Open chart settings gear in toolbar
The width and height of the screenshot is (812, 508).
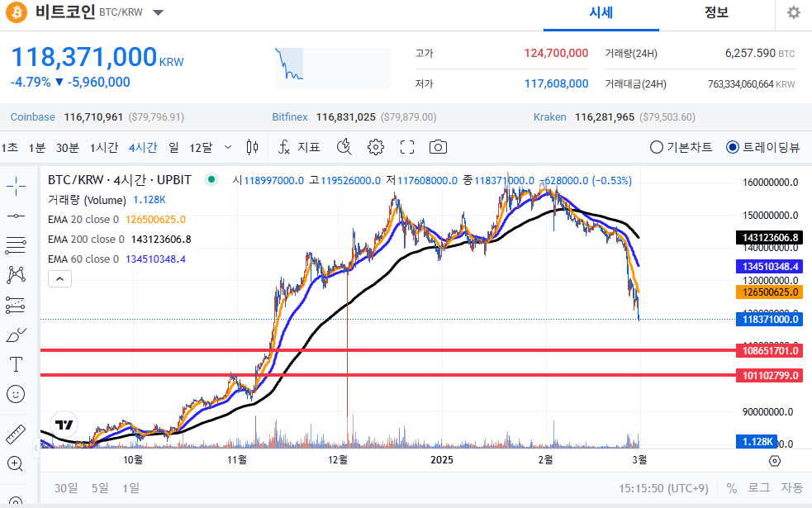(x=376, y=147)
